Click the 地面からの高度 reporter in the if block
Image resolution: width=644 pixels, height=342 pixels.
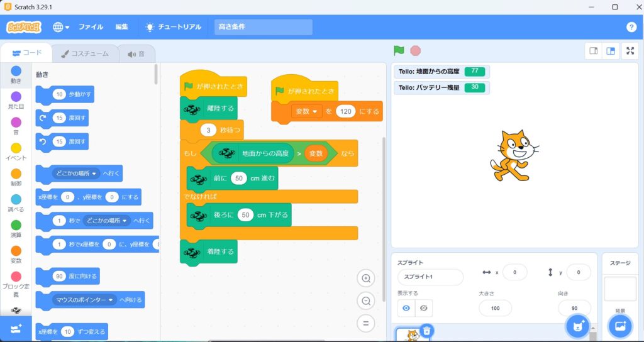point(253,153)
